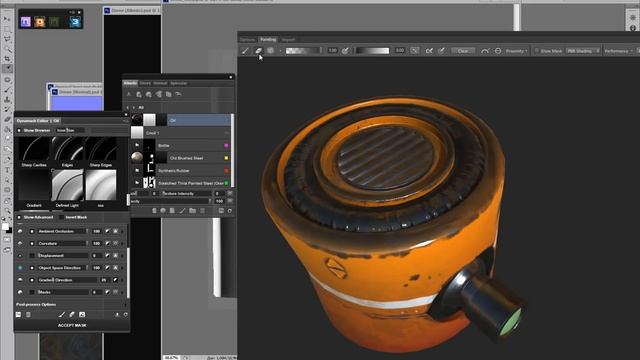Viewport: 640px width, 360px height.
Task: Click the green color tag on Scratched layer
Action: 227,183
